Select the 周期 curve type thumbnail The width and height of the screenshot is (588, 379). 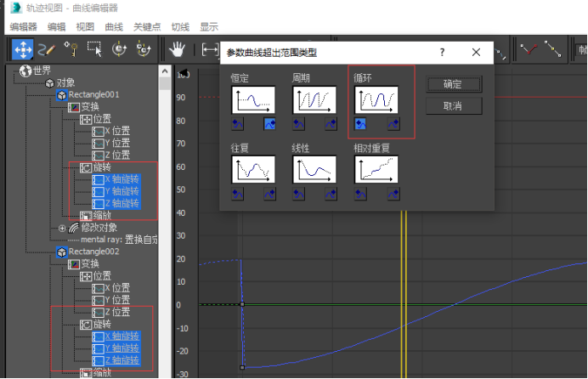[x=314, y=99]
